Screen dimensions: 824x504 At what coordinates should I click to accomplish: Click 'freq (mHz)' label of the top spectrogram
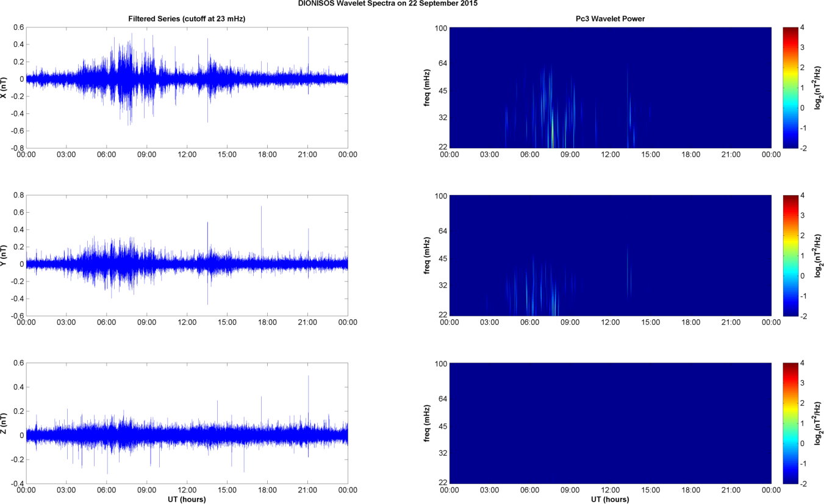[428, 87]
